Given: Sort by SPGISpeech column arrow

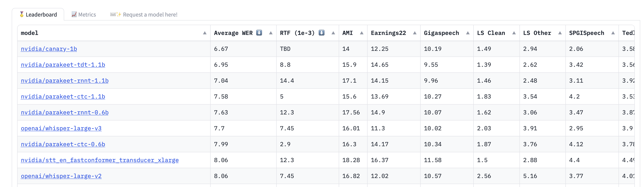Looking at the screenshot, I should click(613, 33).
